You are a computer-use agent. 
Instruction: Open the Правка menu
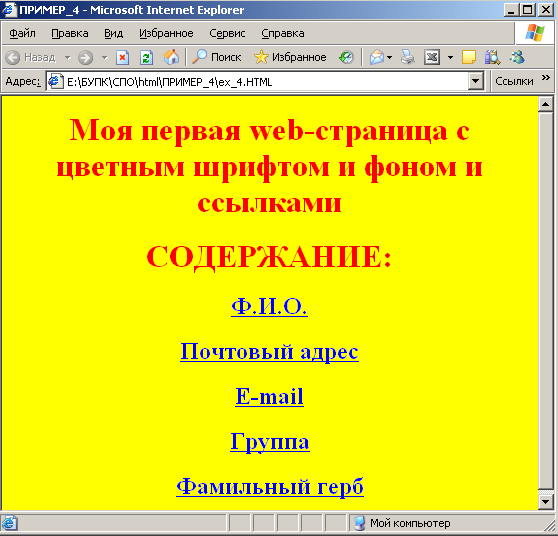pyautogui.click(x=70, y=33)
